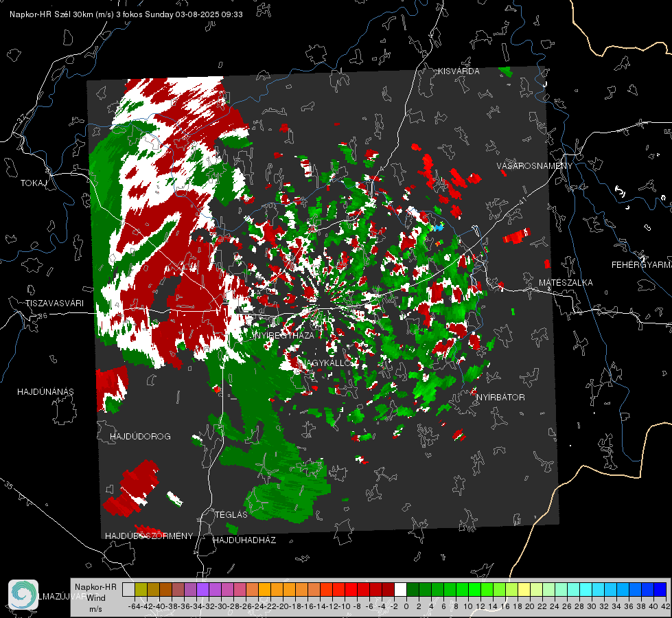672x618 pixels.
Task: Click the NYÍRBÁTOR city label
Action: [x=500, y=397]
